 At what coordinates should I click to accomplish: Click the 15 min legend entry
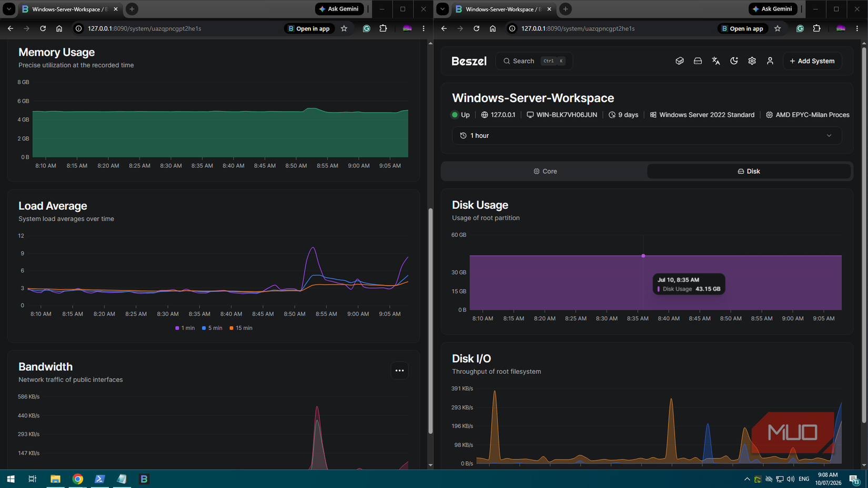(x=241, y=328)
